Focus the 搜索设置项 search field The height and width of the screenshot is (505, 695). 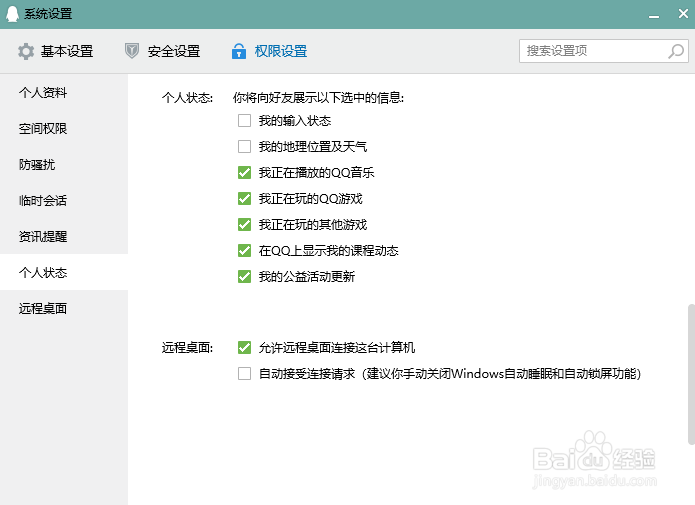[x=594, y=51]
